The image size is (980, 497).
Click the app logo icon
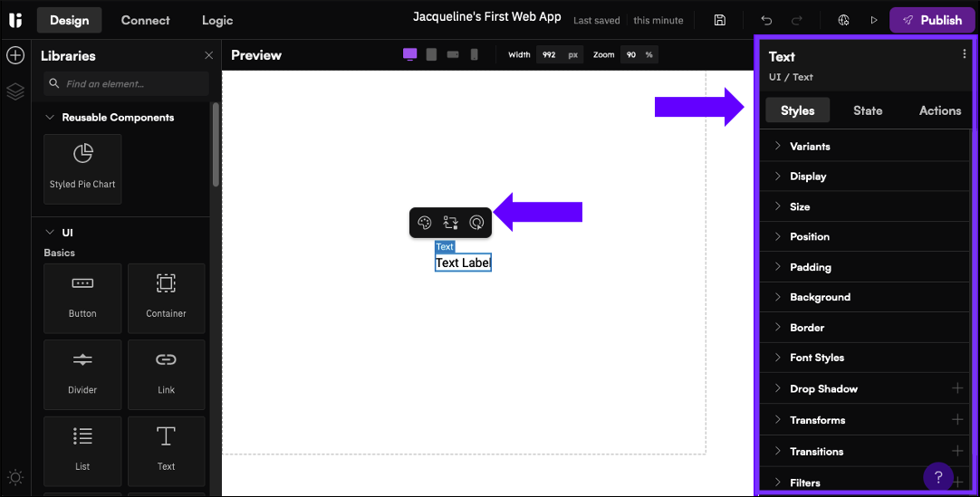[15, 20]
